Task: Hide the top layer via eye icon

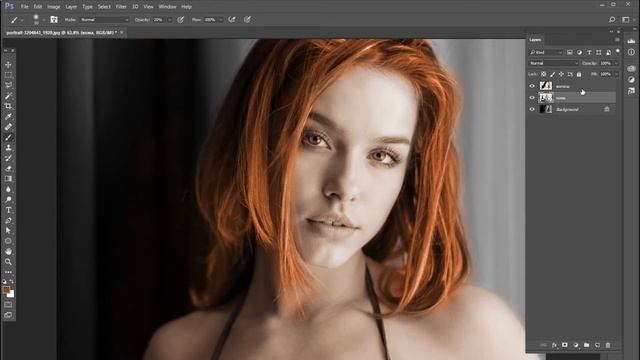Action: point(532,86)
